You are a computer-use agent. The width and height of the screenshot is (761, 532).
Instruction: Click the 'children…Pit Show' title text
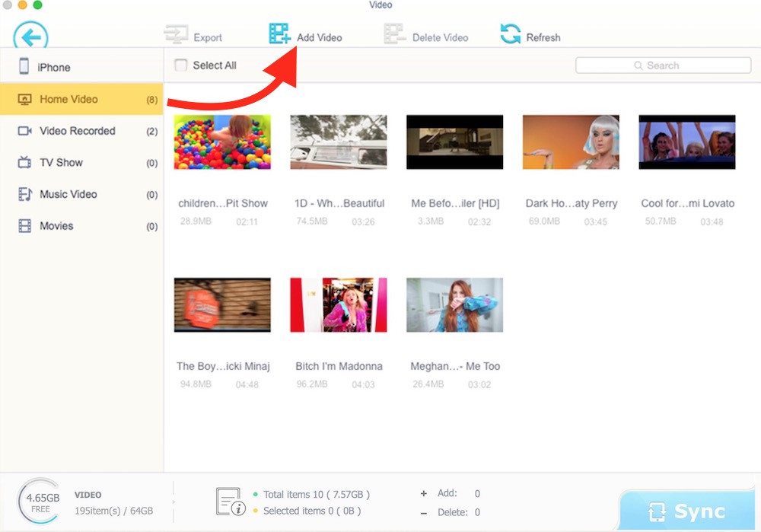click(x=223, y=203)
